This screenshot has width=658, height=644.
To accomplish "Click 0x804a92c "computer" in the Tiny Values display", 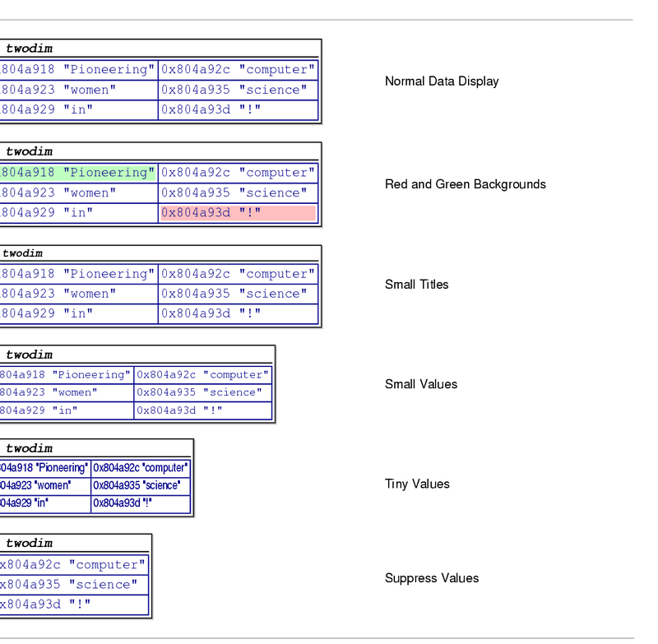I will 141,468.
